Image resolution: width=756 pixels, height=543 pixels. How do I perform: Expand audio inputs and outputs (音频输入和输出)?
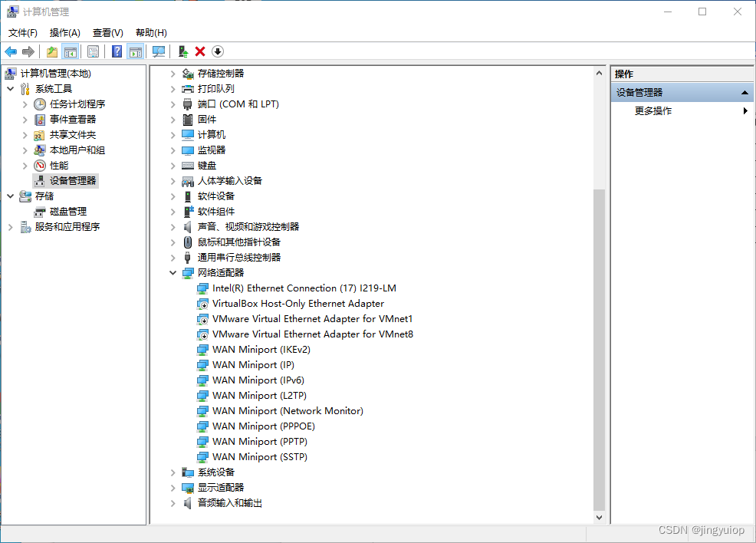tap(173, 503)
